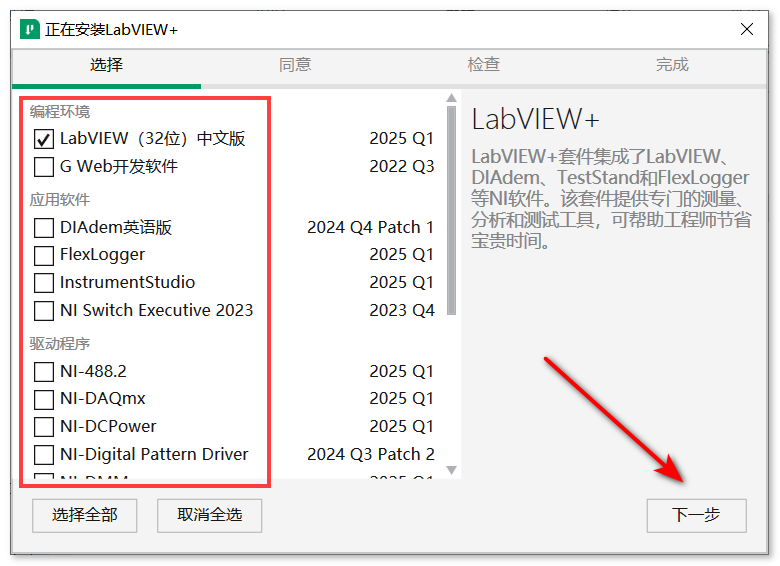Click the list scroll-down arrow
Screen dimensions: 780x566
[451, 470]
